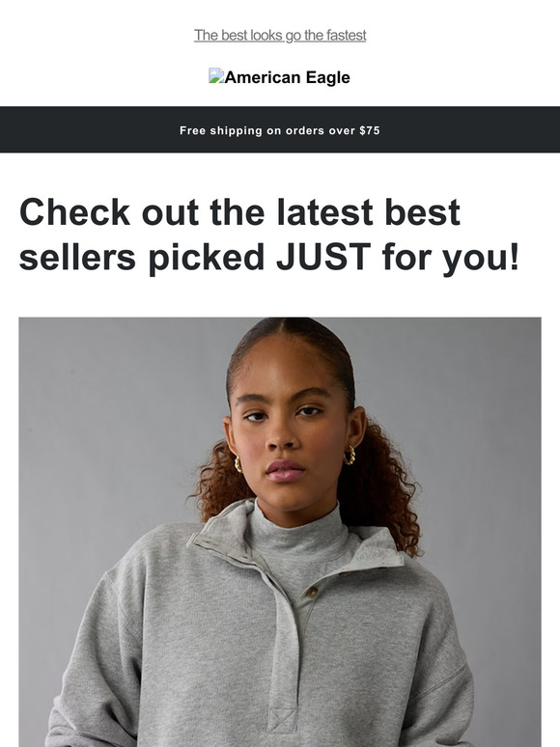Open the "The best looks go the fastest" link

pyautogui.click(x=280, y=36)
